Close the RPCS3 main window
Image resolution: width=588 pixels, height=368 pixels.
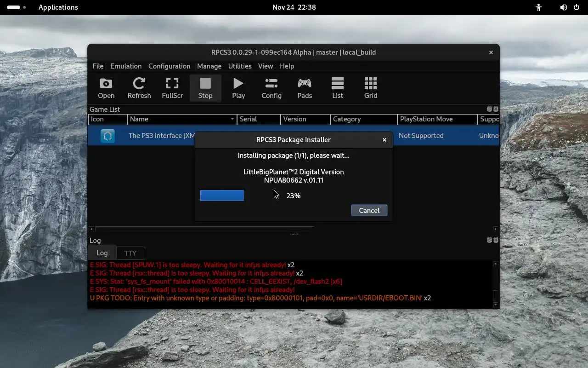[x=491, y=52]
